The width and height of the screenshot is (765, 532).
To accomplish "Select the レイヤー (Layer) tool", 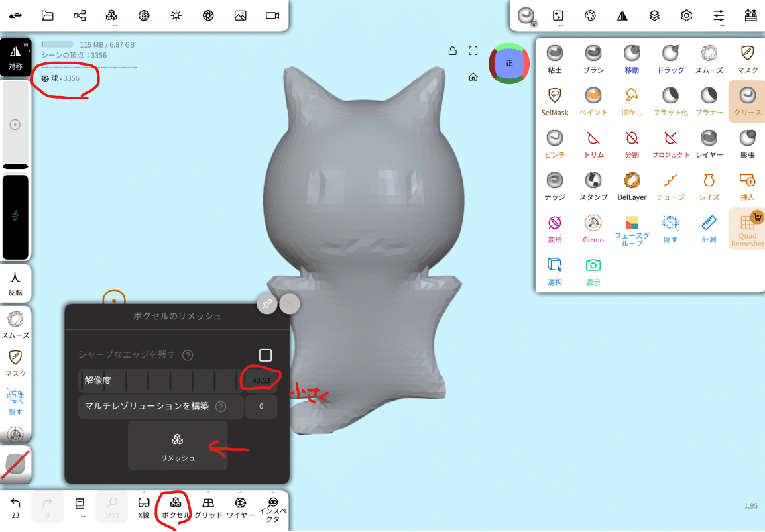I will (709, 144).
